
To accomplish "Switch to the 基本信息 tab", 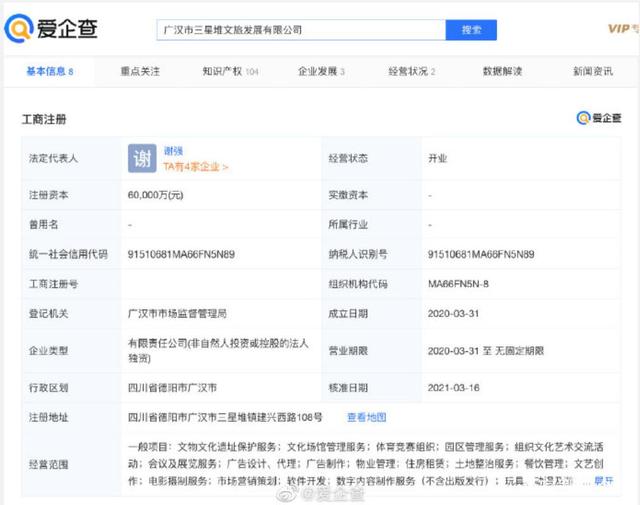I will (x=50, y=71).
